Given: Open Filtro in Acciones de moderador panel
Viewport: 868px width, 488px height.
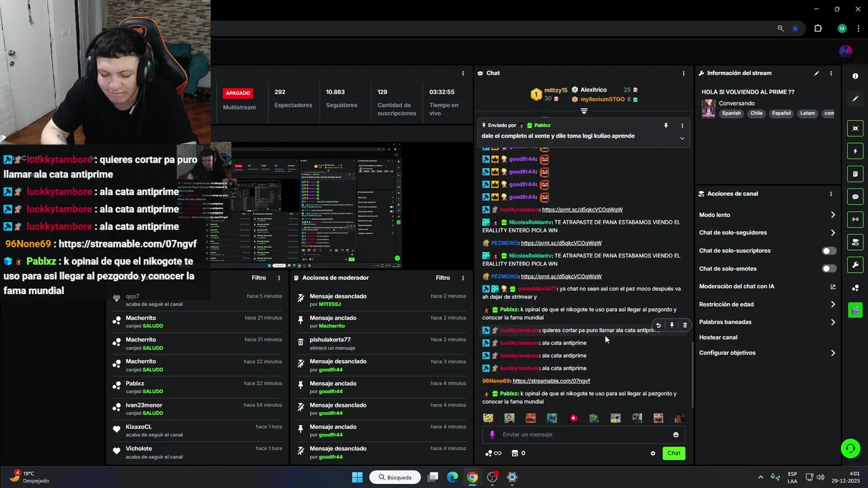Looking at the screenshot, I should (x=443, y=278).
